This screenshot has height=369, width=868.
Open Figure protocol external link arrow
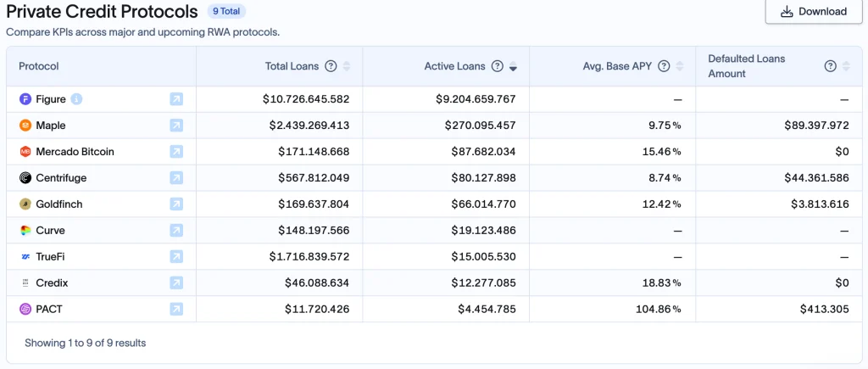(175, 99)
